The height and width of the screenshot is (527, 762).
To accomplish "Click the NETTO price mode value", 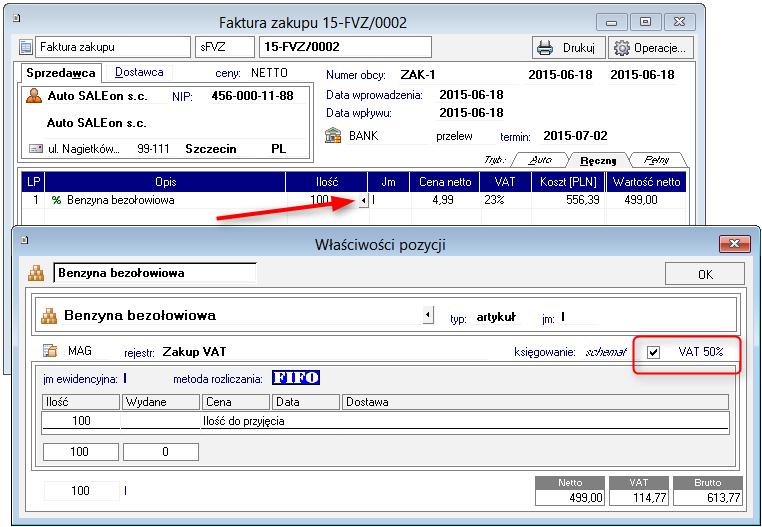I will [x=269, y=73].
